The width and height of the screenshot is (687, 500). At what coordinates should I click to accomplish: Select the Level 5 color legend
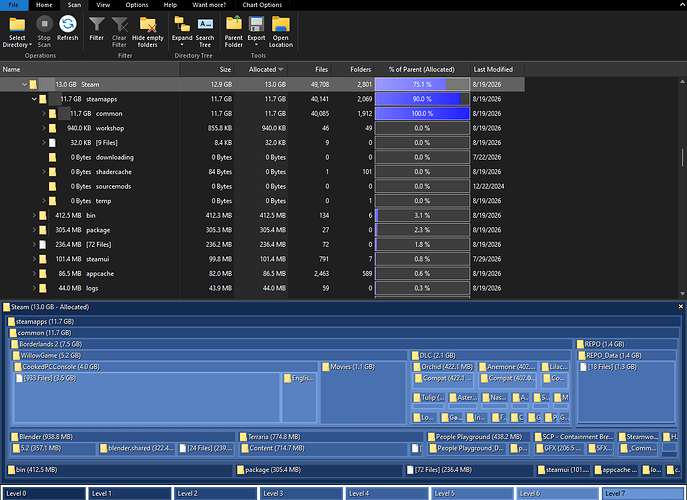[x=472, y=493]
